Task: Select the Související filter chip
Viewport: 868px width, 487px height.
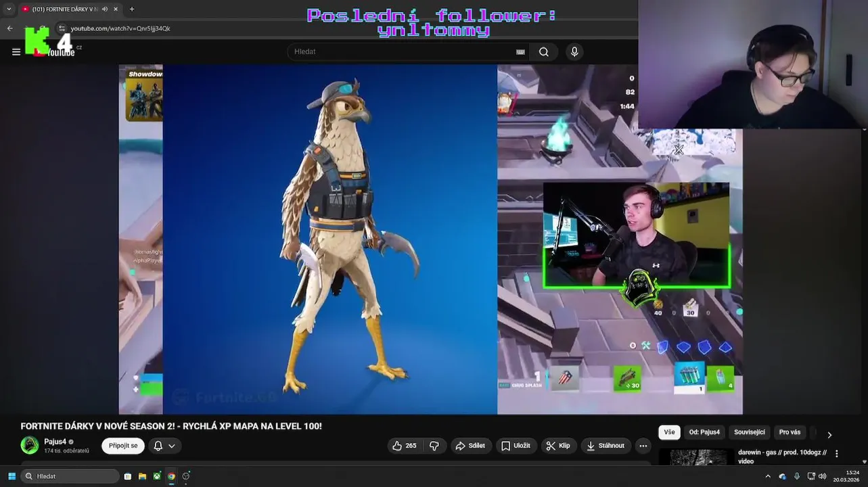Action: 749,432
